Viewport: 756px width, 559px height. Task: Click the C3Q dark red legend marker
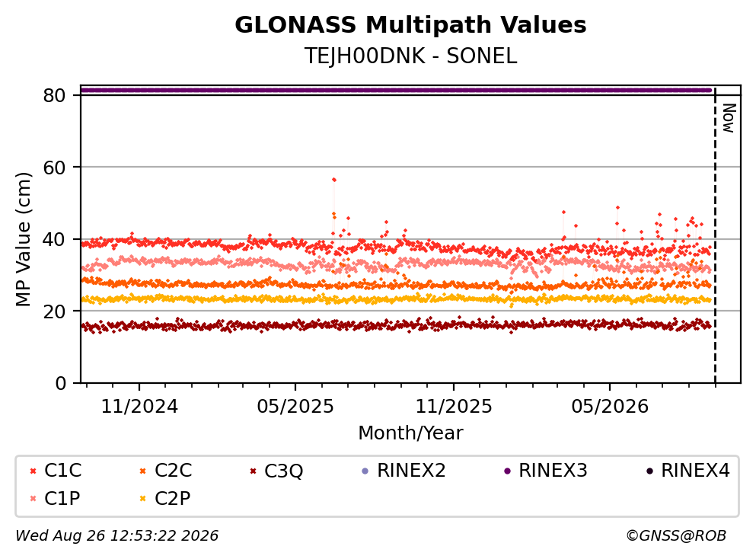click(253, 471)
